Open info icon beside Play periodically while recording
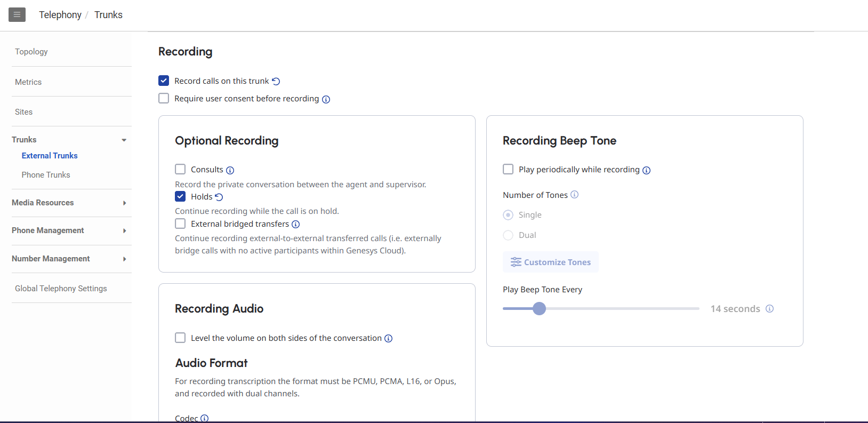 point(647,170)
